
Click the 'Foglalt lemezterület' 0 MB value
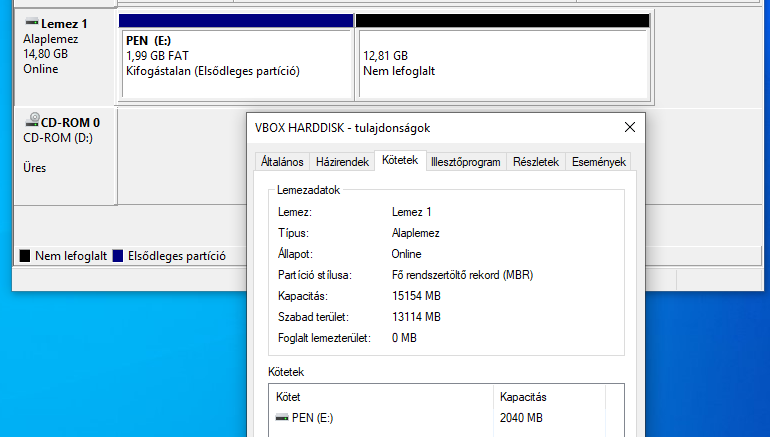point(404,338)
